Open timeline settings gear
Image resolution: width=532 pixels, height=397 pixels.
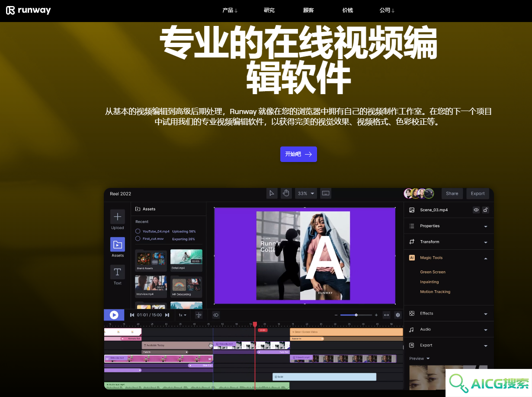(398, 315)
